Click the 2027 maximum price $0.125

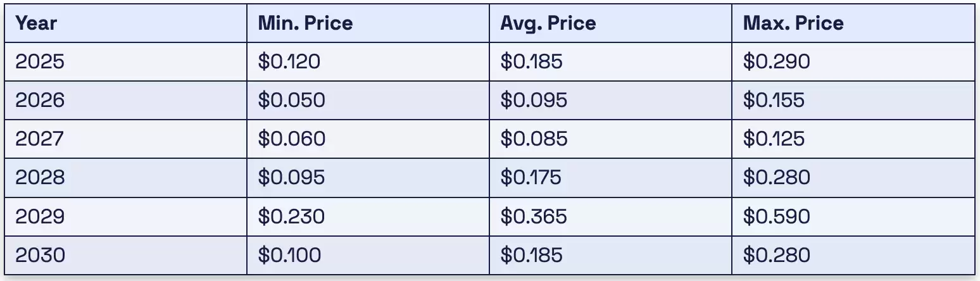click(x=774, y=139)
